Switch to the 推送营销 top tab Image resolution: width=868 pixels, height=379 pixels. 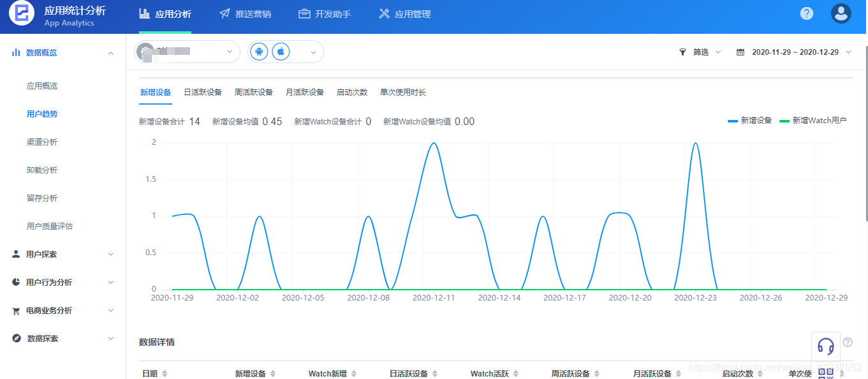pyautogui.click(x=245, y=14)
